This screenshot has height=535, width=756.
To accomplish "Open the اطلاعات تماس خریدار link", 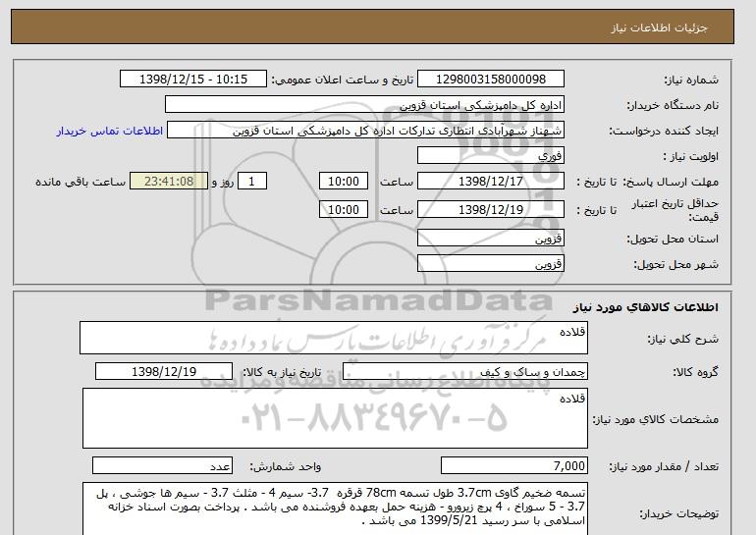I will (110, 131).
